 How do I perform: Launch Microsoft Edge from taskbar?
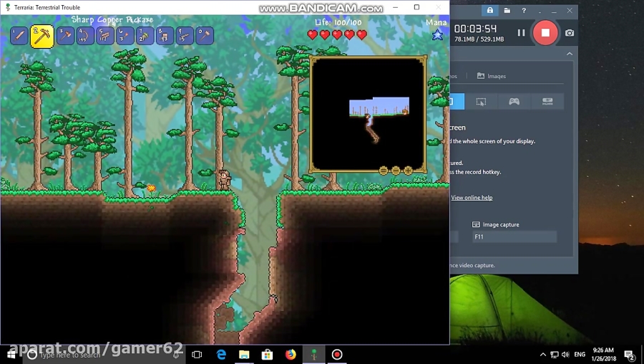click(221, 355)
